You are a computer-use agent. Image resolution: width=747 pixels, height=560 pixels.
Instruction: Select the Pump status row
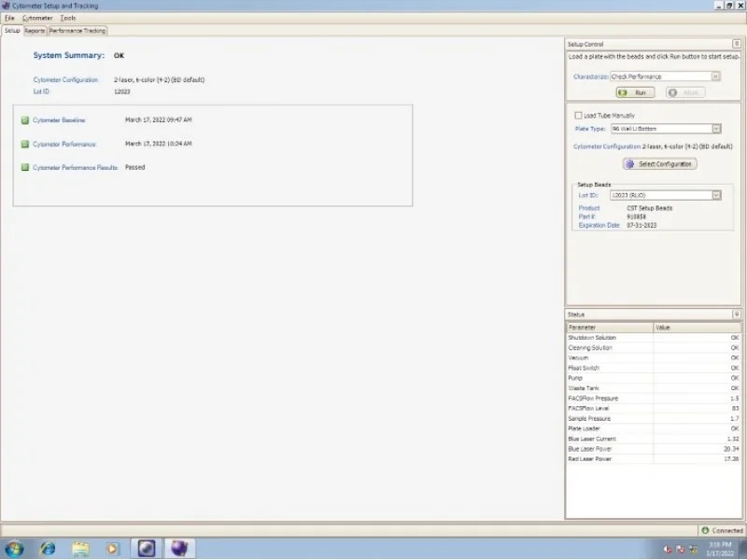[x=653, y=378]
